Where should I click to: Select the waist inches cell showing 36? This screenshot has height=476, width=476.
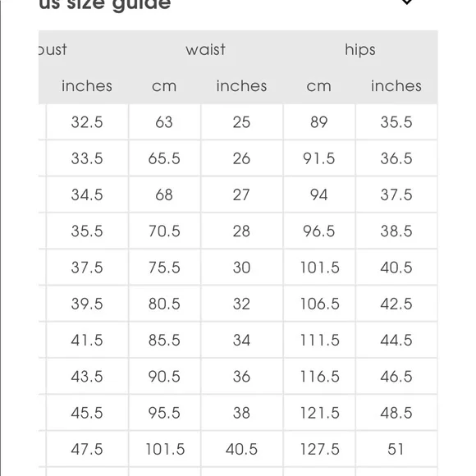[x=241, y=377]
